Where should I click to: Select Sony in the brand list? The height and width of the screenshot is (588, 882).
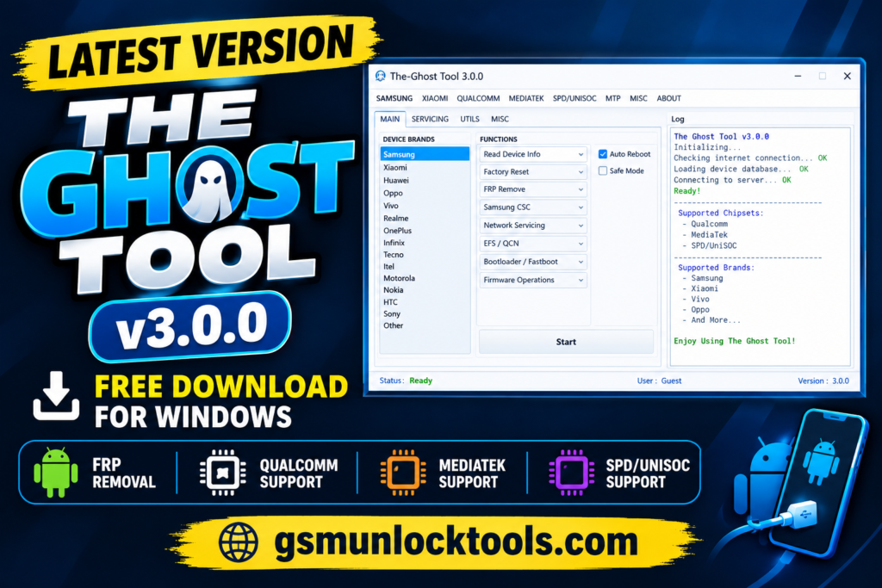425,313
